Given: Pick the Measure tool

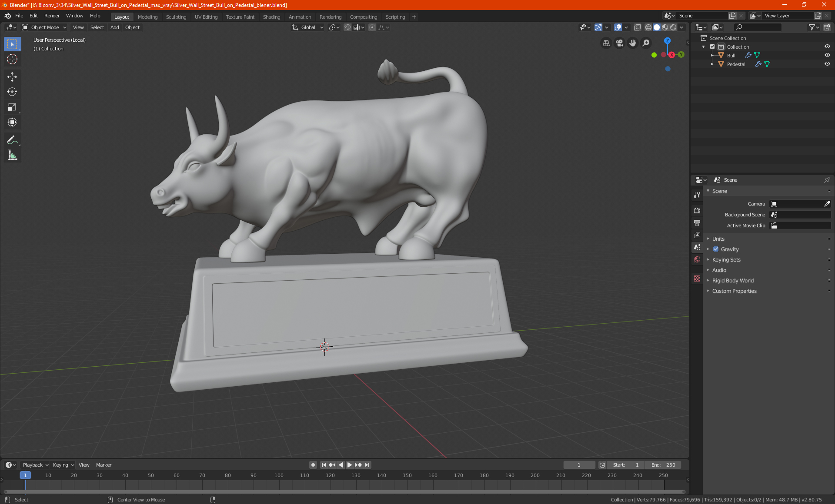Looking at the screenshot, I should click(12, 155).
